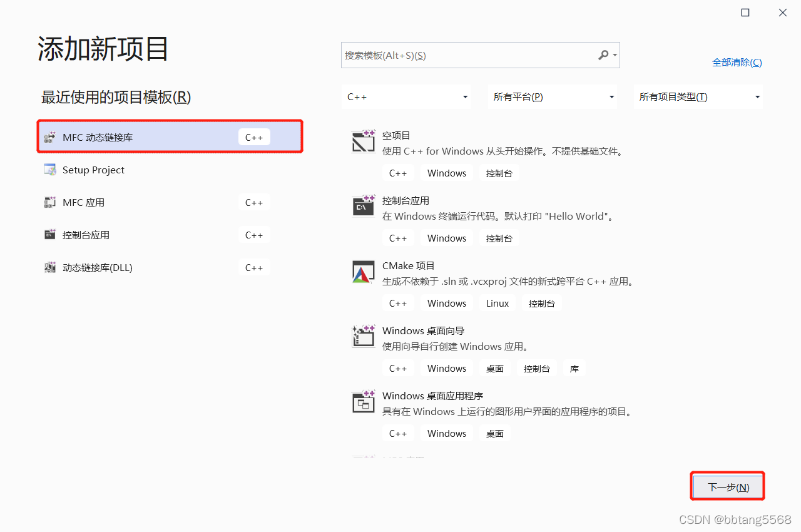This screenshot has height=532, width=801.
Task: Click the 全部清除(C) link
Action: (737, 63)
